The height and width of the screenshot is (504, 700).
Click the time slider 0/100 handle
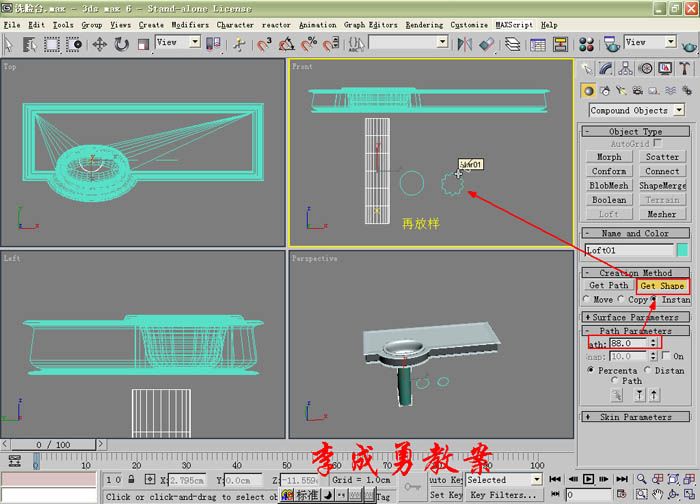point(53,445)
